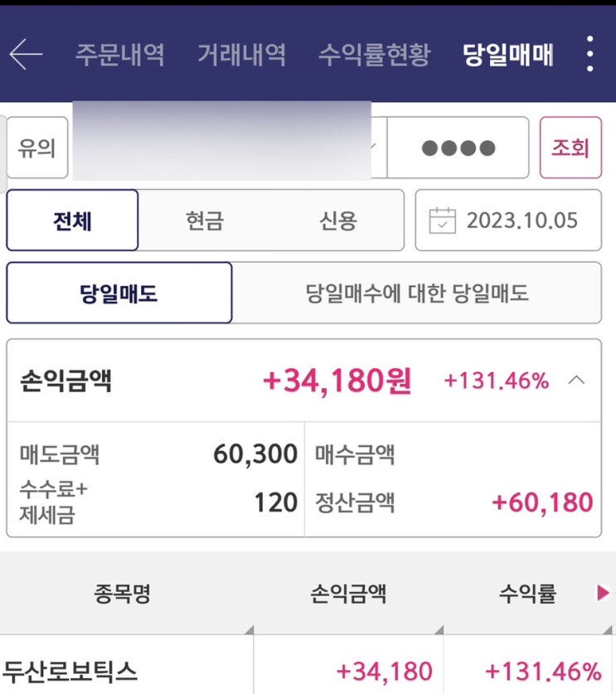Tap the back arrow icon
The image size is (616, 694).
pos(26,55)
